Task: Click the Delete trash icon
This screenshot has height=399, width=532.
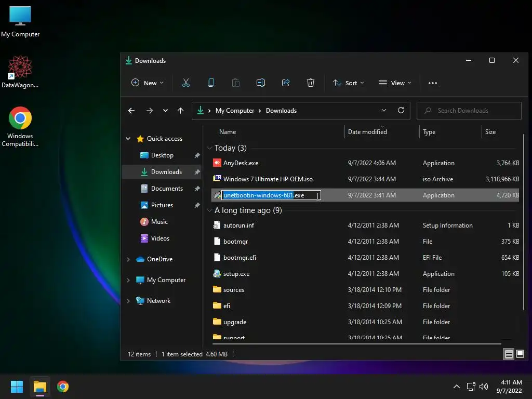Action: (x=311, y=83)
